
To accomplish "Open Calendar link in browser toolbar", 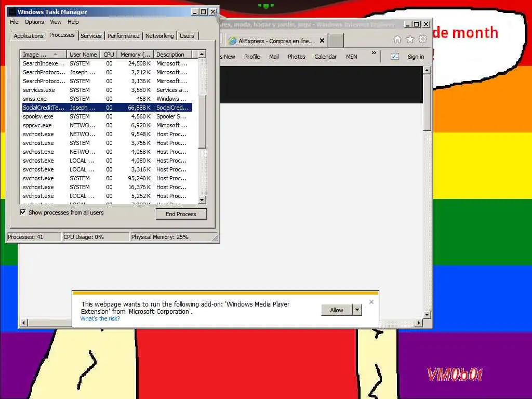I will pyautogui.click(x=325, y=57).
